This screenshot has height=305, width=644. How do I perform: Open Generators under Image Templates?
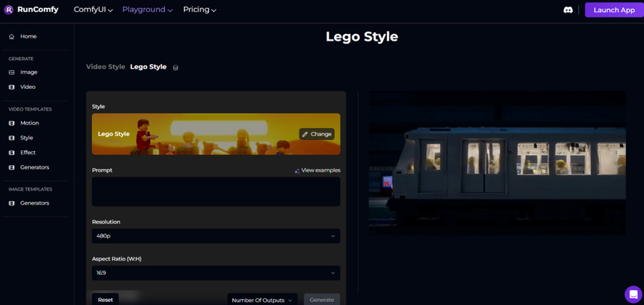coord(35,203)
